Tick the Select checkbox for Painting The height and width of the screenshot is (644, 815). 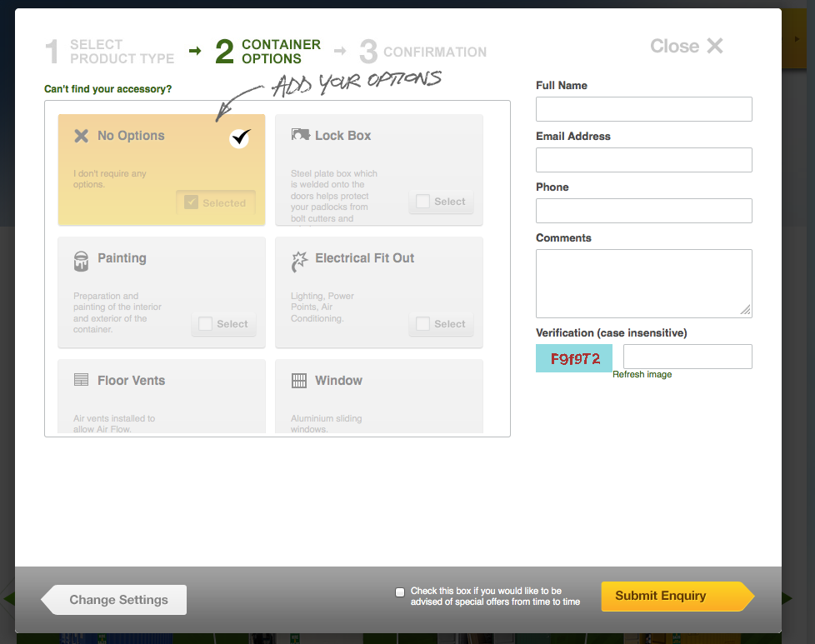tap(205, 324)
